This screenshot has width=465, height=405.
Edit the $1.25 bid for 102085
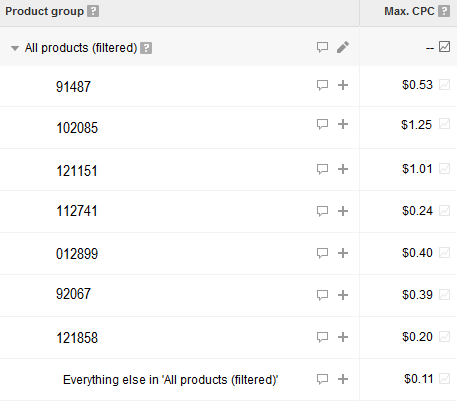click(417, 125)
